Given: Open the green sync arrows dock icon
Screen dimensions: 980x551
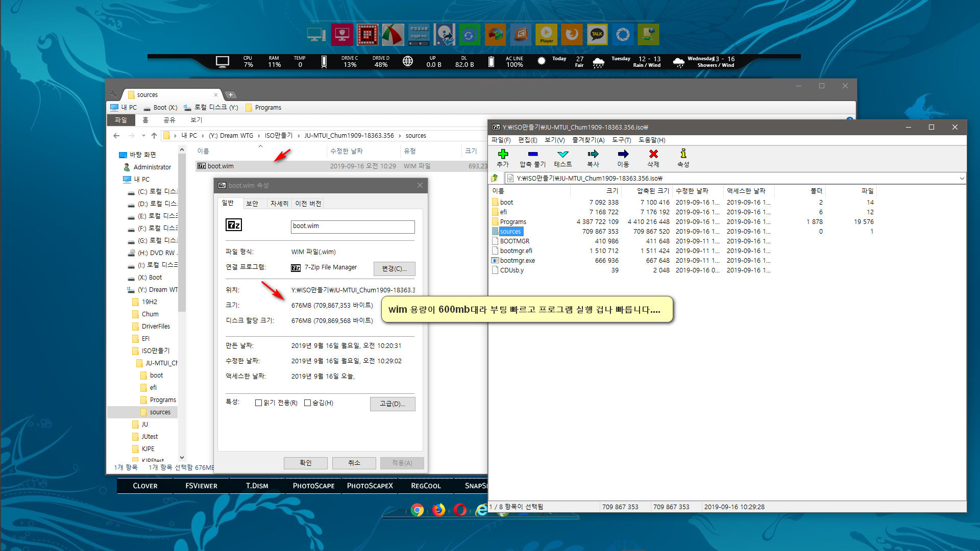Looking at the screenshot, I should point(469,35).
